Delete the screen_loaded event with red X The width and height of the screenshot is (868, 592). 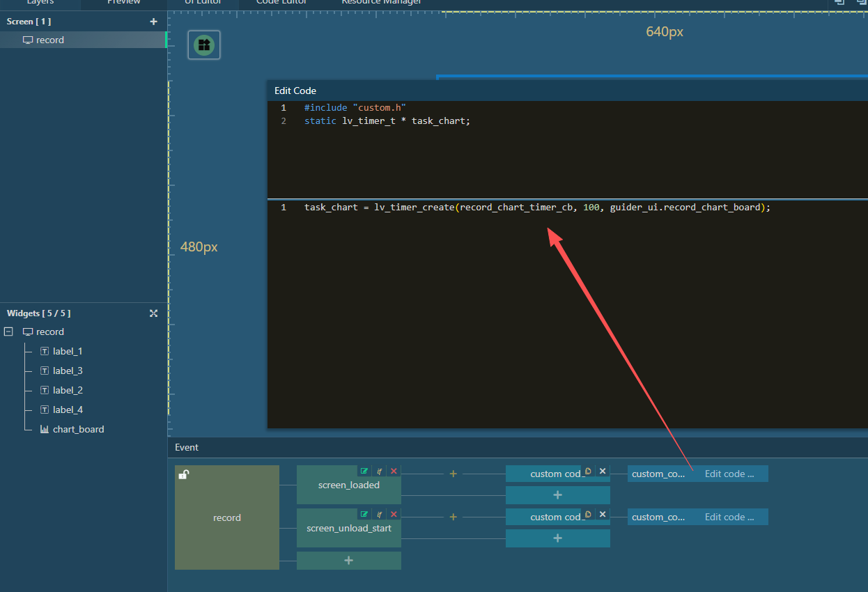(394, 472)
